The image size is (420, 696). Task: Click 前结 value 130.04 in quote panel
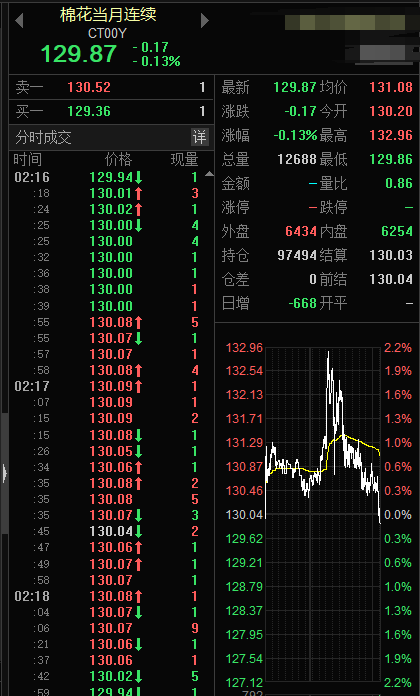point(391,279)
